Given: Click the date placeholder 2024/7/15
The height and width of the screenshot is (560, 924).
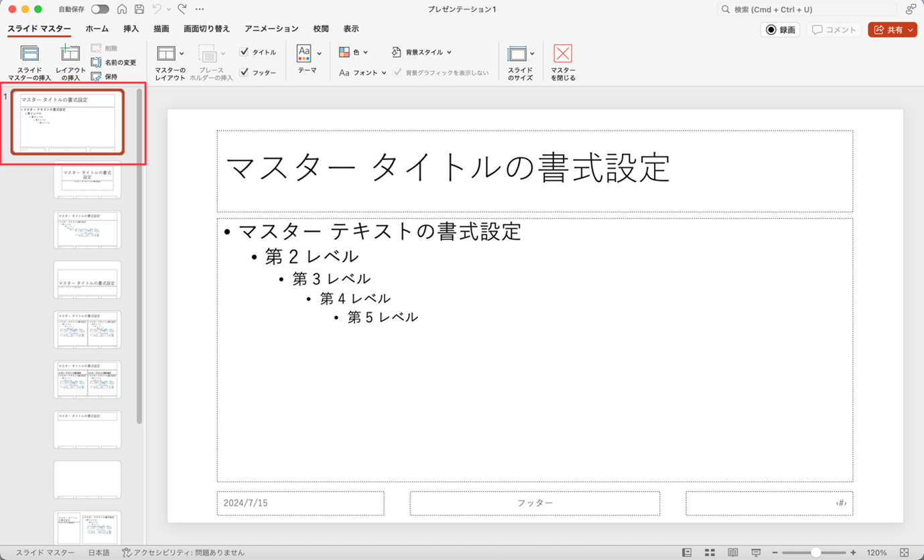Looking at the screenshot, I should 300,503.
